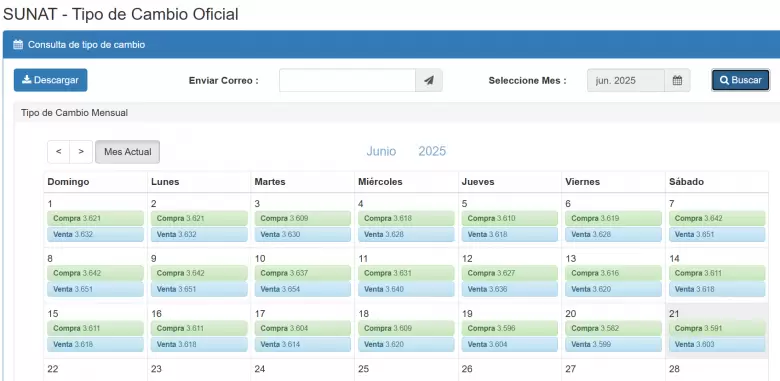
Task: Select Venta 3.618 on day 5
Action: (x=509, y=234)
